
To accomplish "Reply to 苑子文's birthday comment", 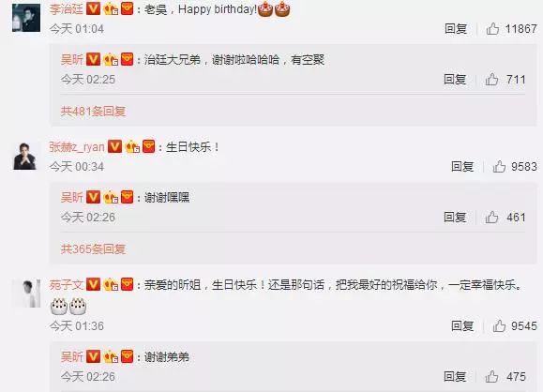I will 462,325.
